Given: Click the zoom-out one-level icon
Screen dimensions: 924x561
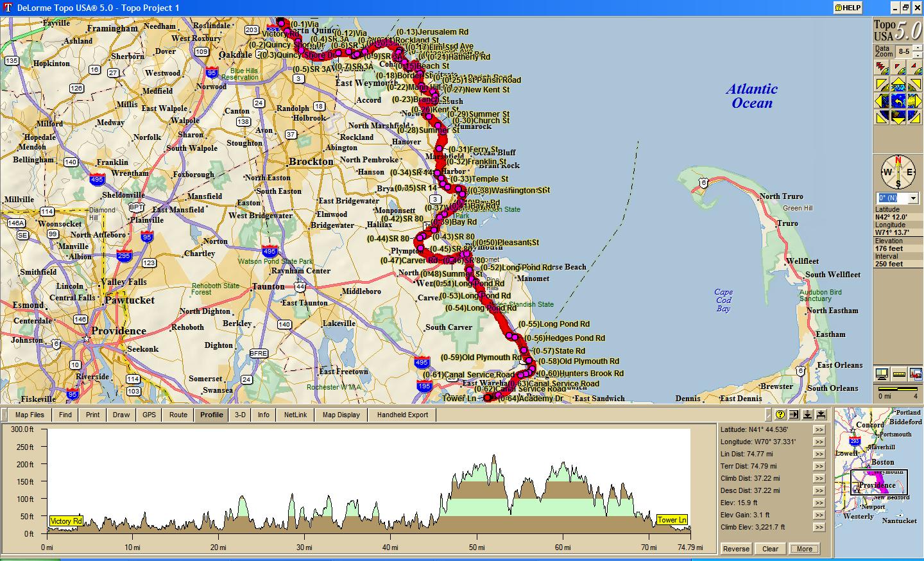Looking at the screenshot, I should (x=898, y=67).
